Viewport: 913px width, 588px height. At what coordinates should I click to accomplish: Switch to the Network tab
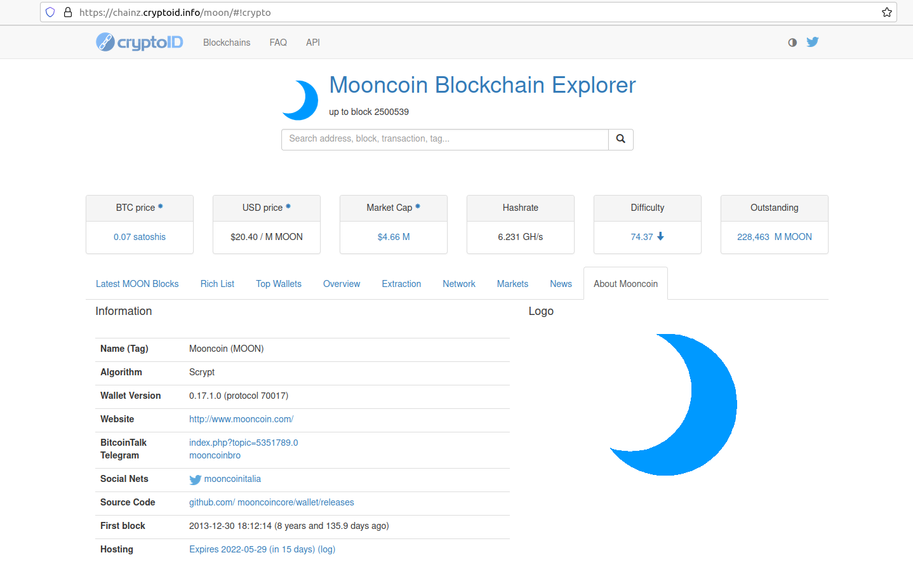[x=459, y=284]
